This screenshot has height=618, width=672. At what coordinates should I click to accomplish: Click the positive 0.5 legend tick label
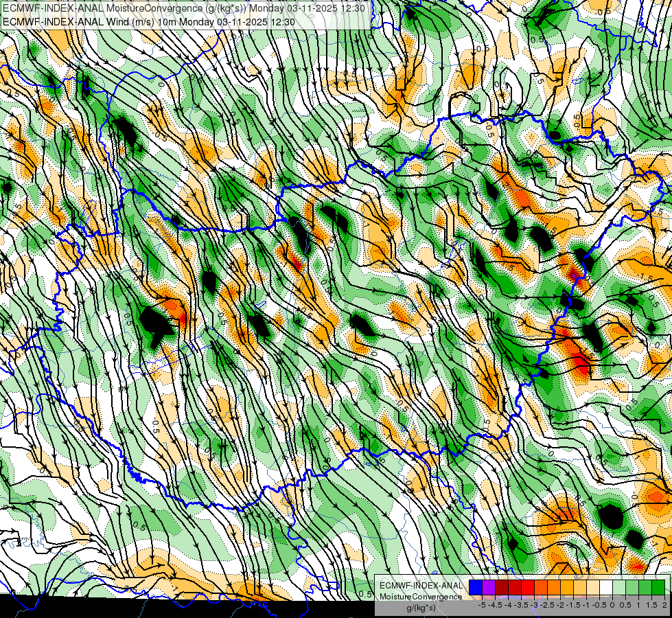pos(625,605)
